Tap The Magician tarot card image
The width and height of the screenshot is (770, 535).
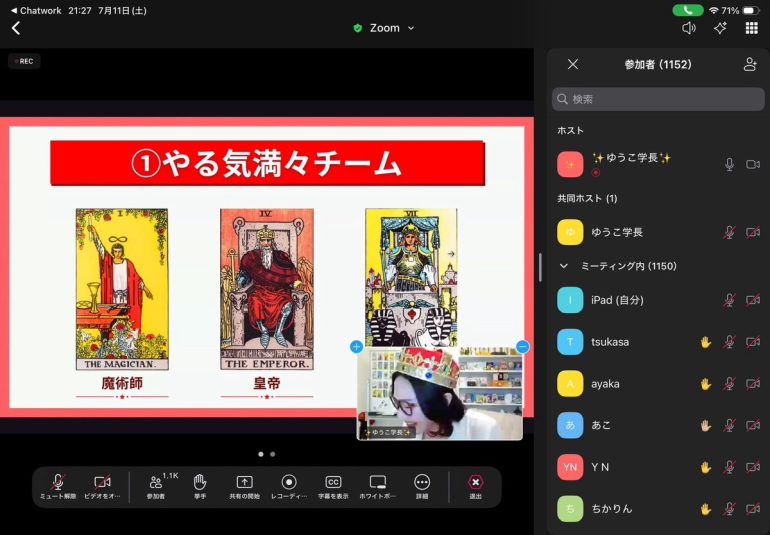[122, 289]
